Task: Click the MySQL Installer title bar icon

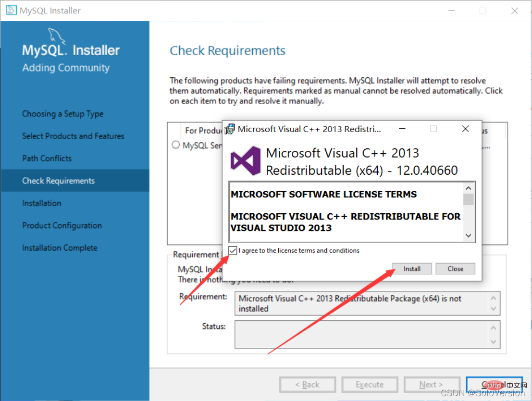Action: tap(11, 10)
